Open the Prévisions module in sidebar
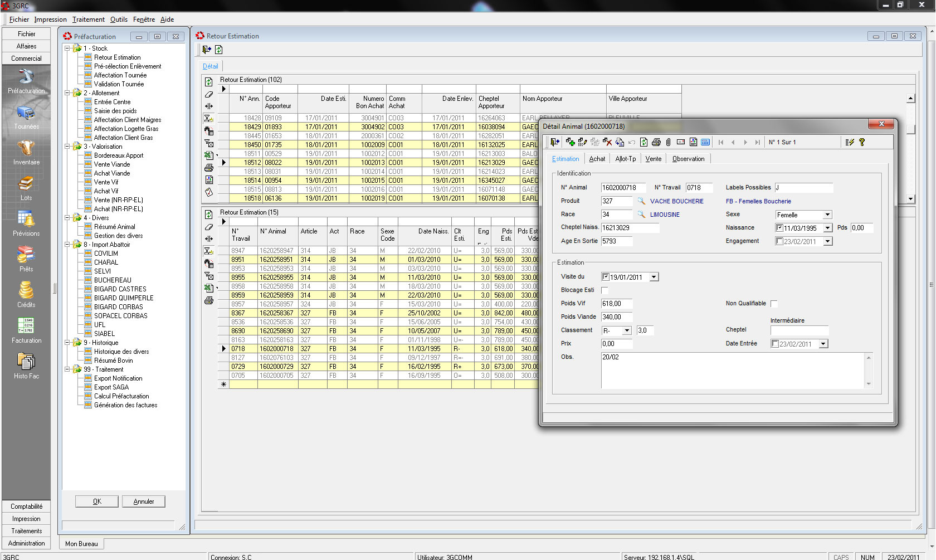This screenshot has height=560, width=936. [26, 224]
